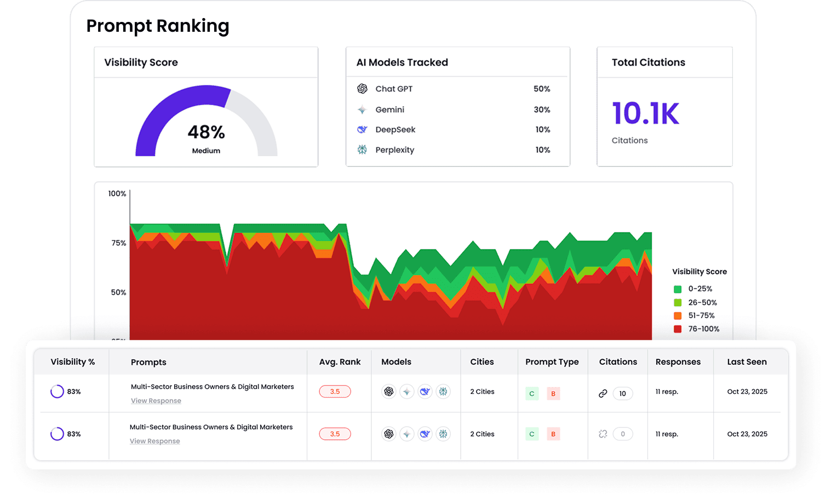
Task: Click the Gemini sparkle icon in AI Models Tracked
Action: pos(362,110)
